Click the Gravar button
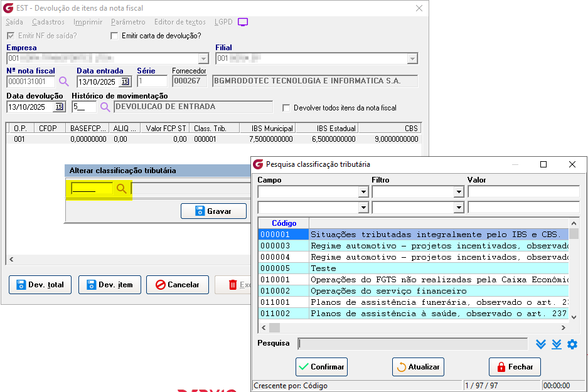This screenshot has height=392, width=588. 213,211
